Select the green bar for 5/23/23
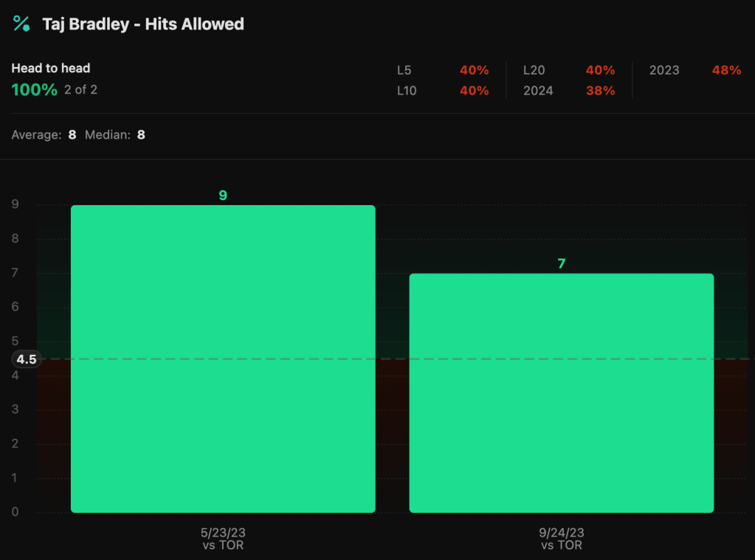 tap(223, 359)
